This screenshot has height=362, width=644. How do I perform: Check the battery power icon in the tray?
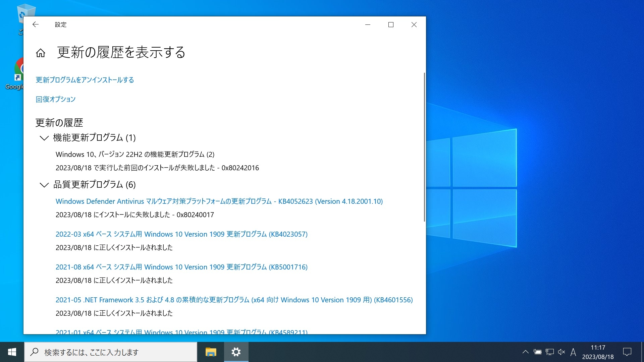537,352
